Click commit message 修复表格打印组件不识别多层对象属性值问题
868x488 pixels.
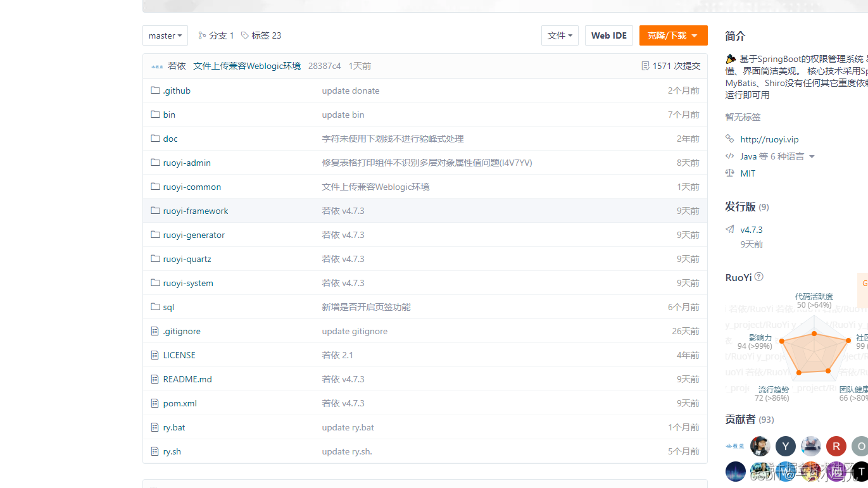[x=427, y=163]
